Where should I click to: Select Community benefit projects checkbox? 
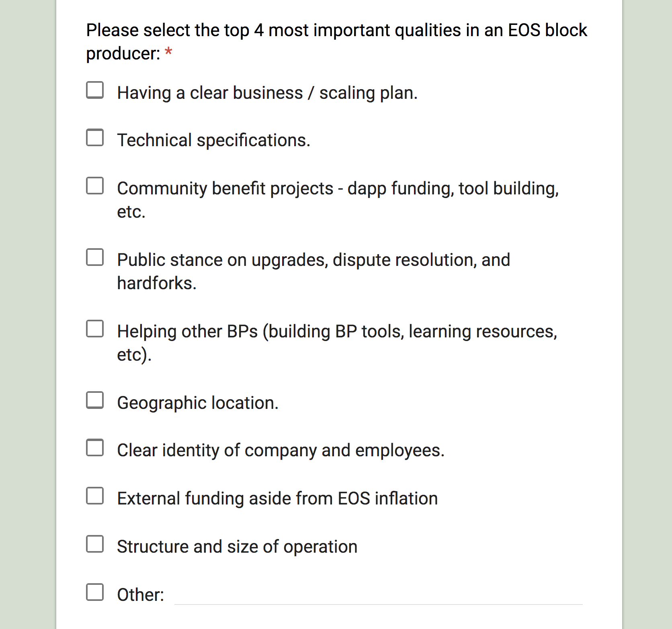click(95, 186)
